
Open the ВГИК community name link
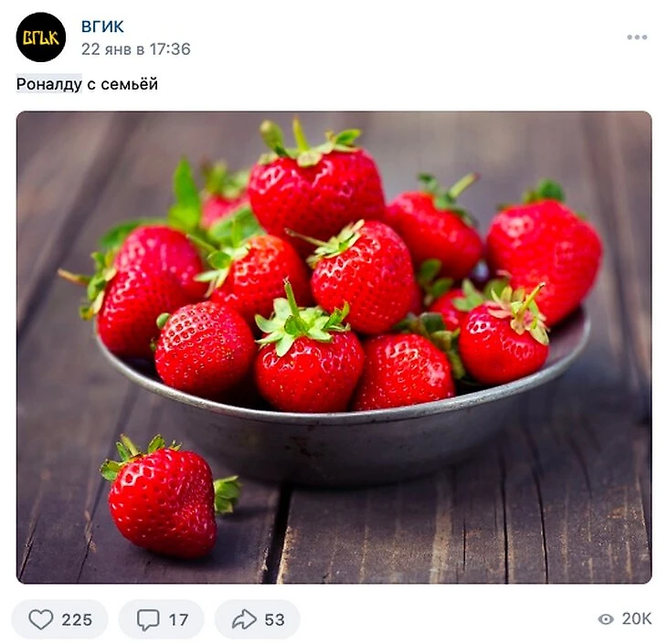[x=102, y=26]
